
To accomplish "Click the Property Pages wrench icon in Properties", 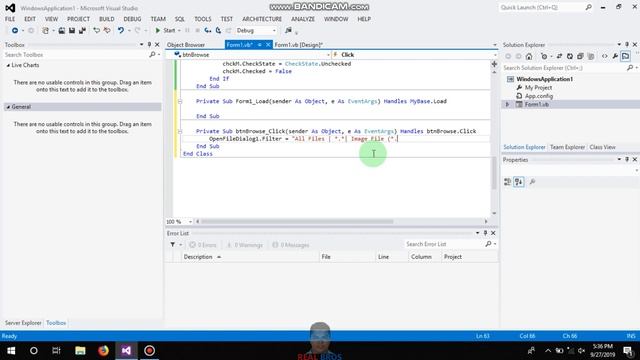I will (532, 182).
